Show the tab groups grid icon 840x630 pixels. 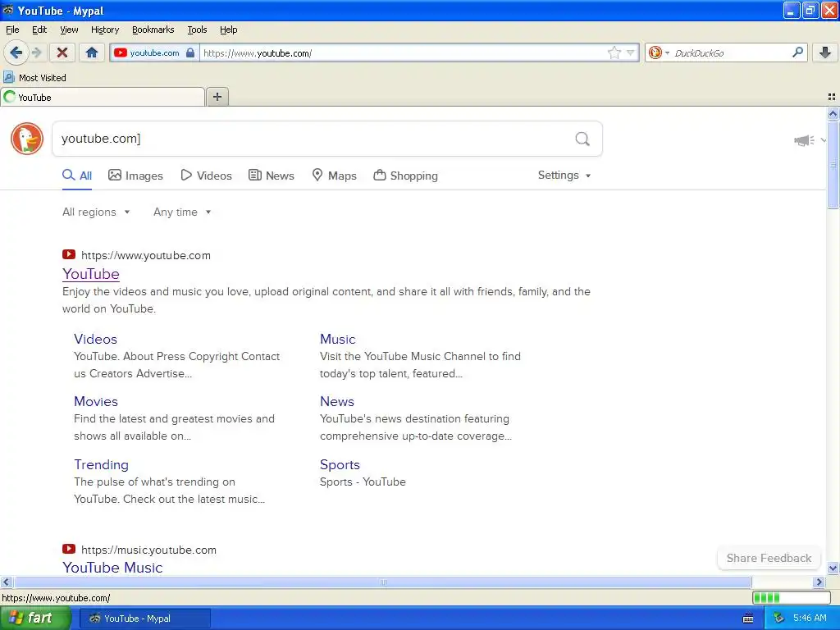(x=832, y=97)
